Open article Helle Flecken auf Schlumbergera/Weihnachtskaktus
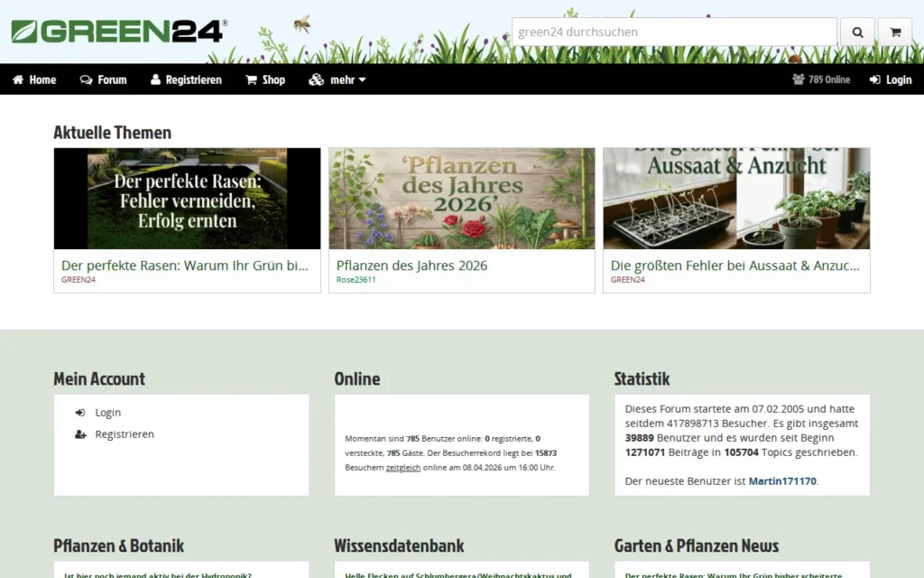 coord(457,575)
